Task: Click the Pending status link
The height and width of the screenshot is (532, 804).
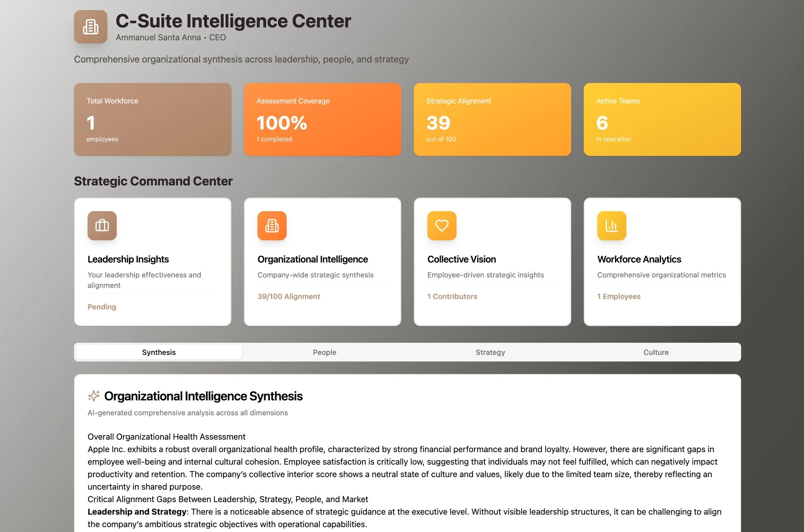Action: [x=102, y=307]
